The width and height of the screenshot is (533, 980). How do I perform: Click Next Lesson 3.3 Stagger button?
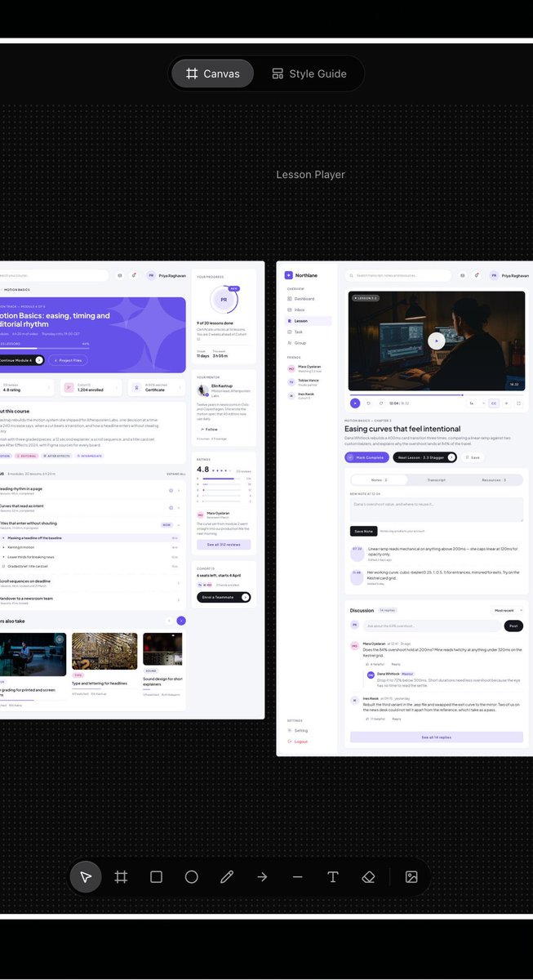point(424,457)
